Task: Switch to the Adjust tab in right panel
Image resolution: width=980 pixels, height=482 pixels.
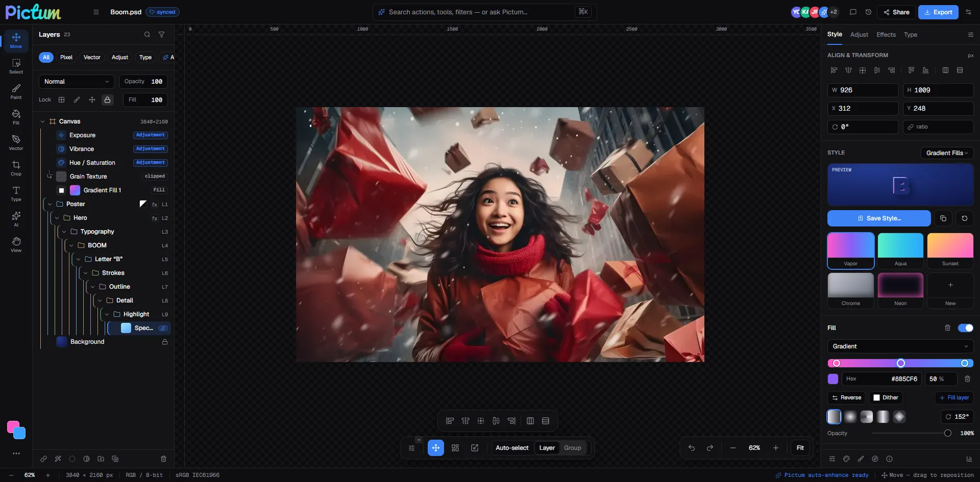Action: pyautogui.click(x=859, y=35)
